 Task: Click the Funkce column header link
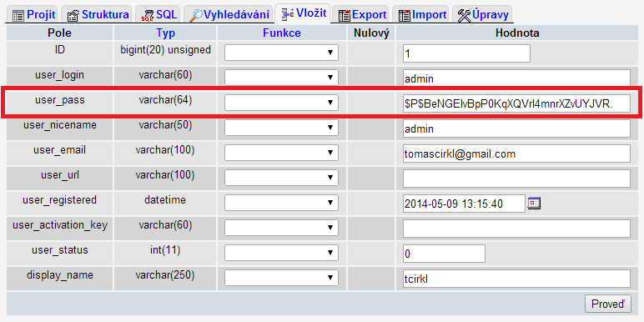coord(282,33)
